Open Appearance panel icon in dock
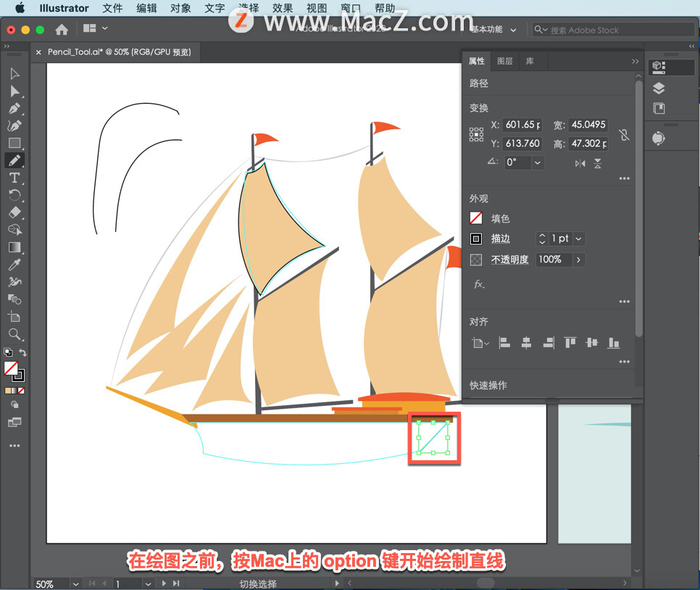The height and width of the screenshot is (590, 700). pyautogui.click(x=659, y=138)
